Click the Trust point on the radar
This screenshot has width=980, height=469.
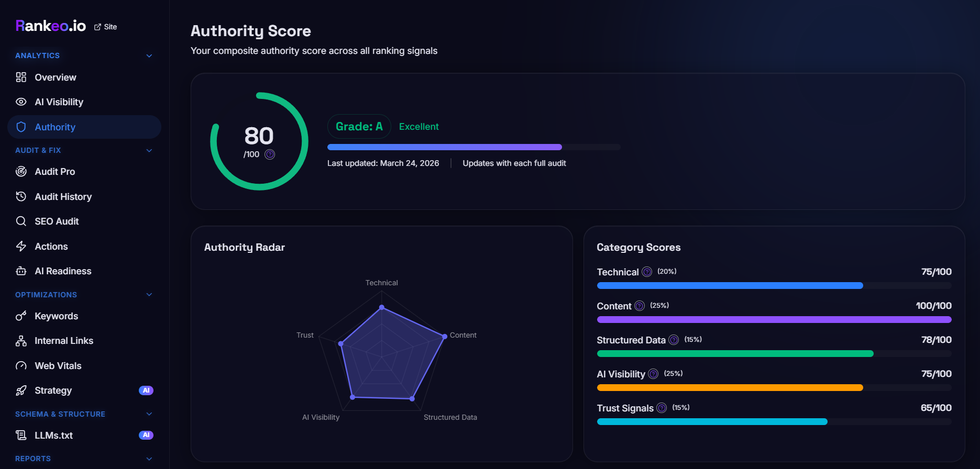[x=341, y=344]
